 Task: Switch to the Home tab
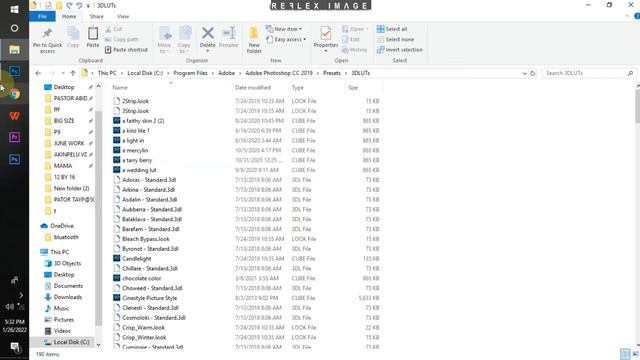(69, 16)
